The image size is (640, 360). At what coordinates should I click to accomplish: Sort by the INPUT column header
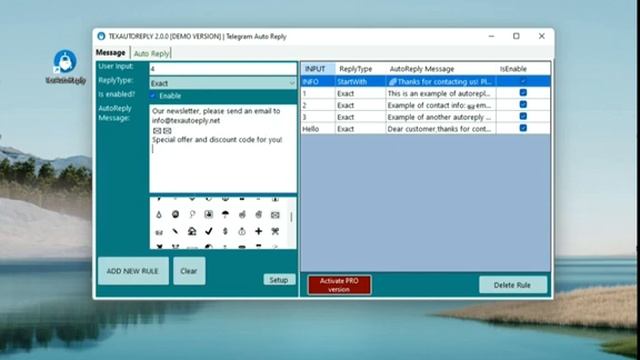(x=318, y=69)
